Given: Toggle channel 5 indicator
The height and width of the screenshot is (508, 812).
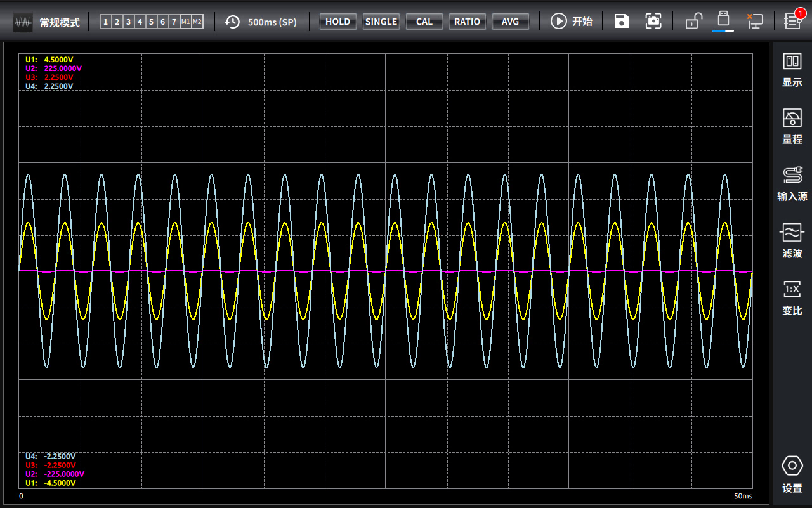Looking at the screenshot, I should [x=151, y=22].
